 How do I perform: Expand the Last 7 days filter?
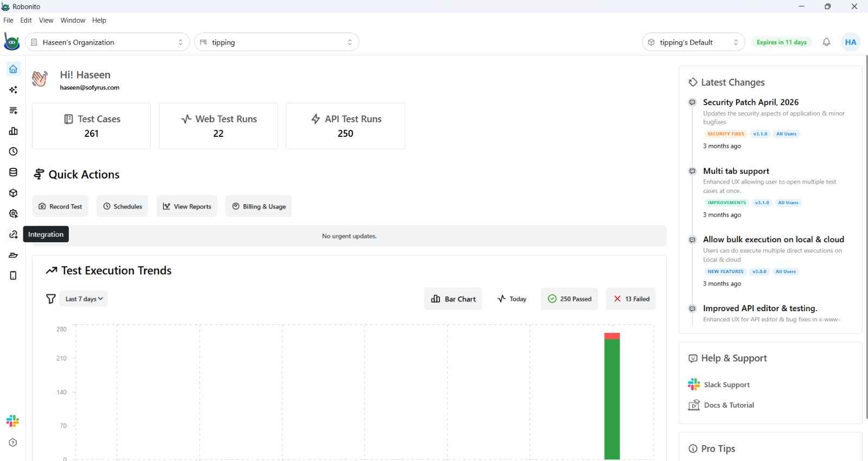click(84, 299)
